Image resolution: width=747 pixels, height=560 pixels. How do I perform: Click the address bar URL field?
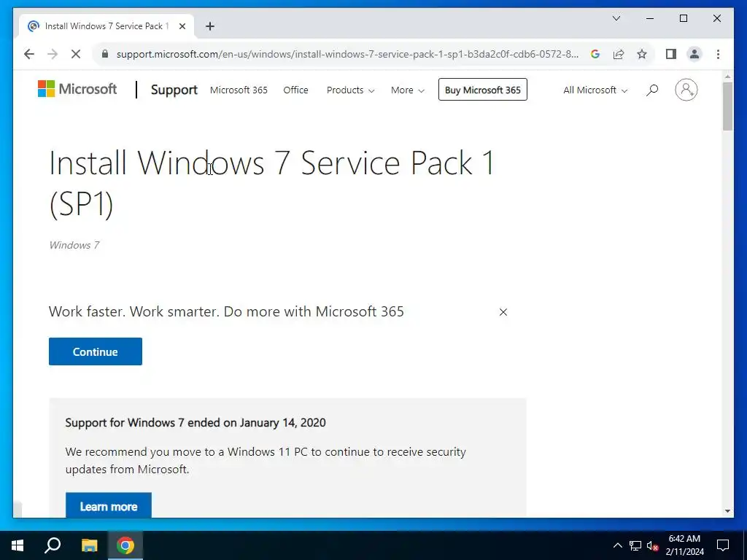[347, 54]
